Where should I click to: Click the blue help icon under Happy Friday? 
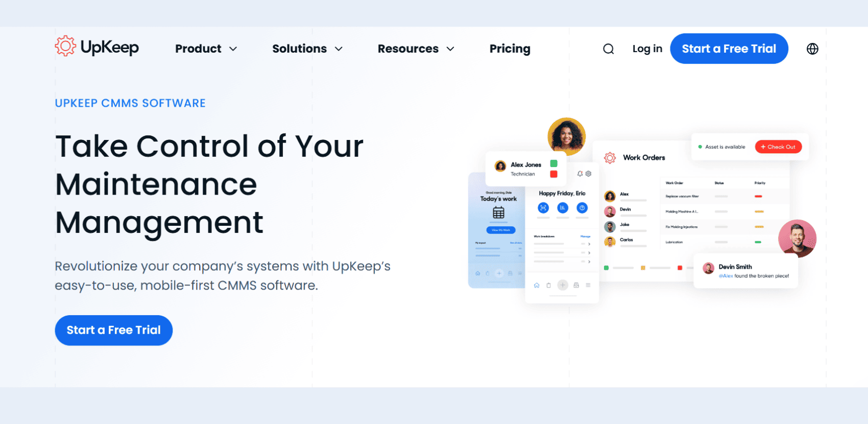(582, 208)
